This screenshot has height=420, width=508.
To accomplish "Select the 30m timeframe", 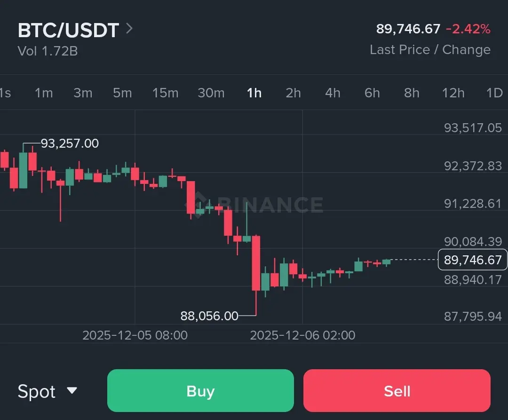I will coord(211,93).
